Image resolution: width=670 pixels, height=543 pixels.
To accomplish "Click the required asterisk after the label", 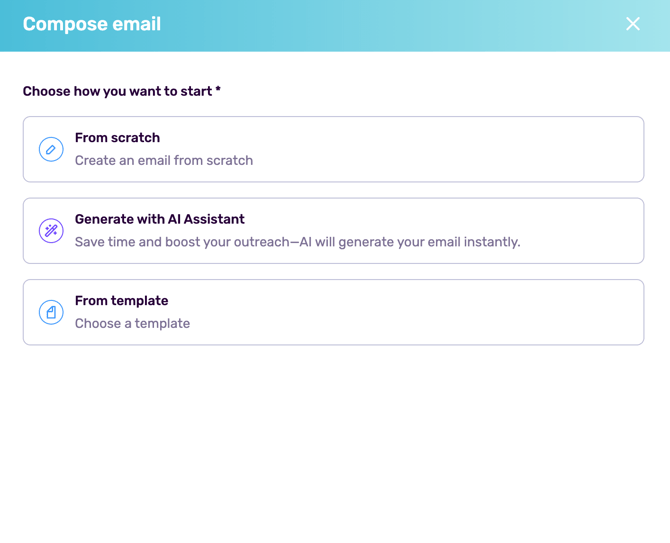I will [x=218, y=90].
